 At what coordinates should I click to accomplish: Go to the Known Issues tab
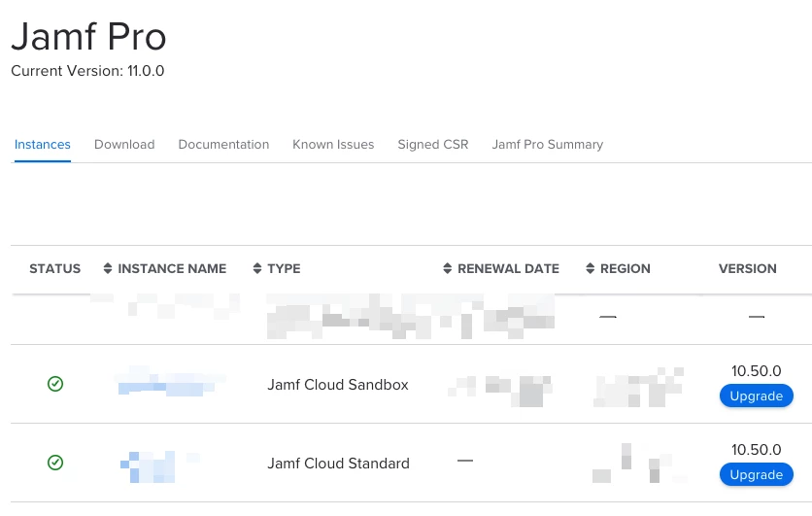coord(333,145)
